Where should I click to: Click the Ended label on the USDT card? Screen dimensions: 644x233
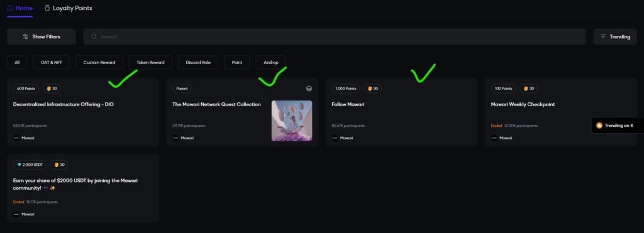click(18, 202)
